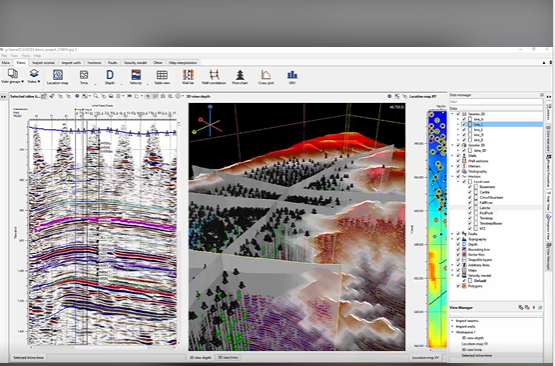This screenshot has height=366, width=555.
Task: Expand Import wells in View Manager
Action: click(452, 326)
